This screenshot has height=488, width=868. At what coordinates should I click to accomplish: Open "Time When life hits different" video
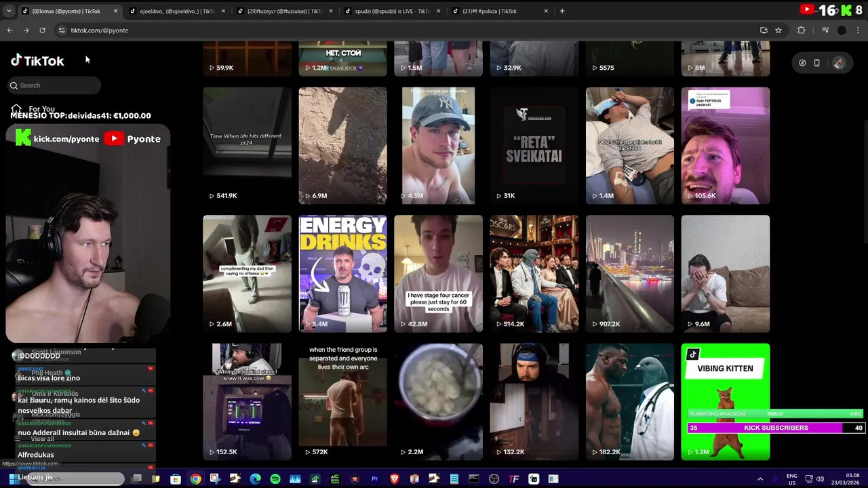point(247,146)
